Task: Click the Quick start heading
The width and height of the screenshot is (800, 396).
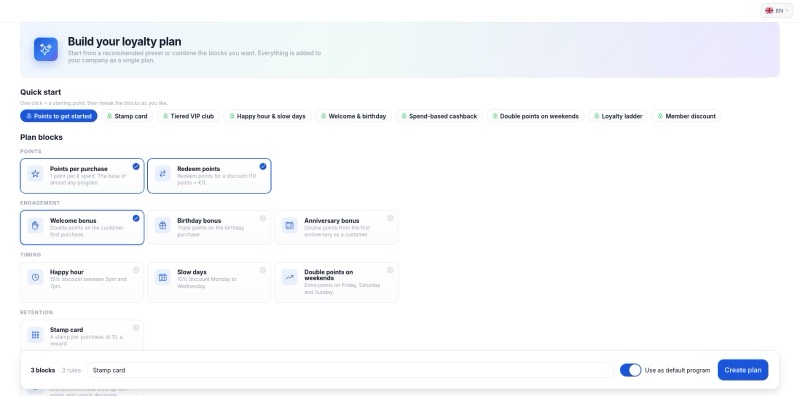Action: [x=40, y=92]
